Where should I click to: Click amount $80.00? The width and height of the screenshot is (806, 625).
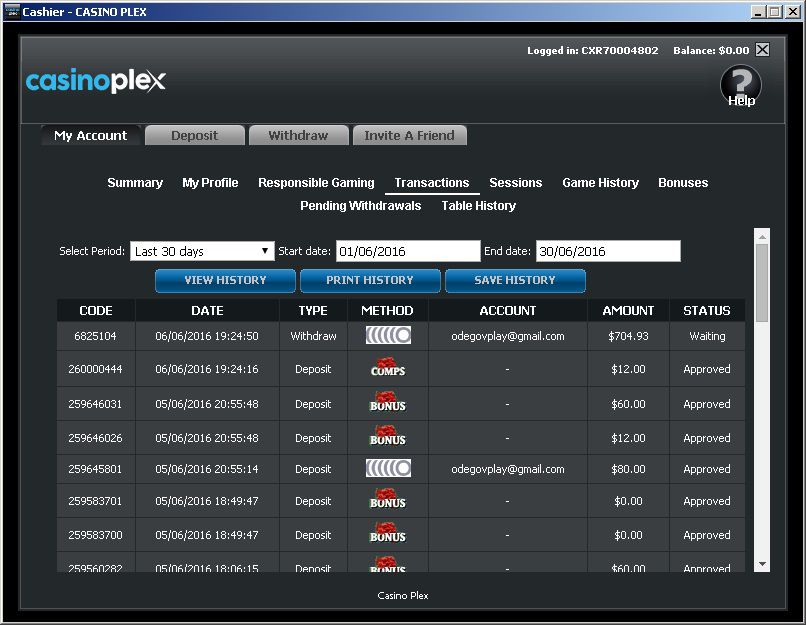pyautogui.click(x=628, y=469)
